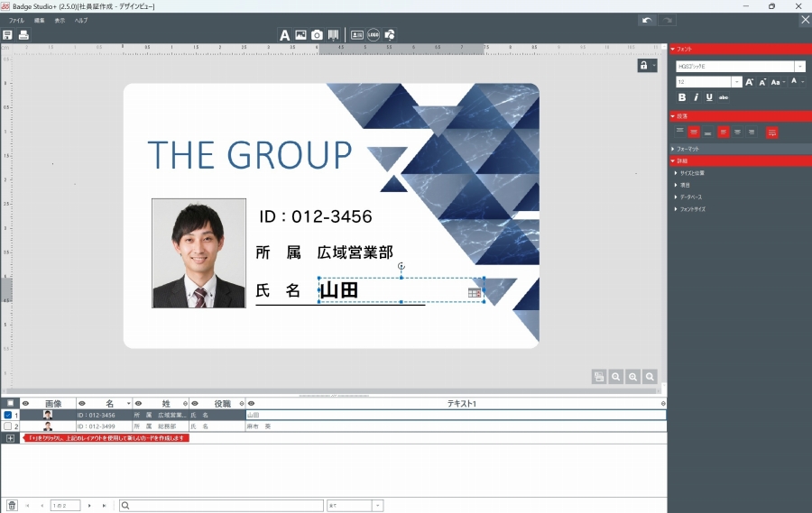812x513 pixels.
Task: Open the font size dropdown
Action: [737, 82]
